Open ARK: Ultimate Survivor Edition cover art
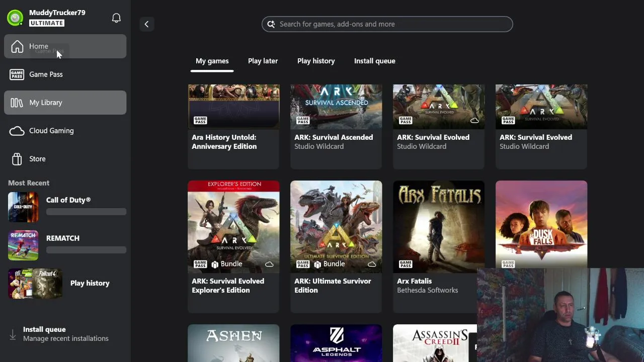This screenshot has width=644, height=362. click(x=336, y=227)
